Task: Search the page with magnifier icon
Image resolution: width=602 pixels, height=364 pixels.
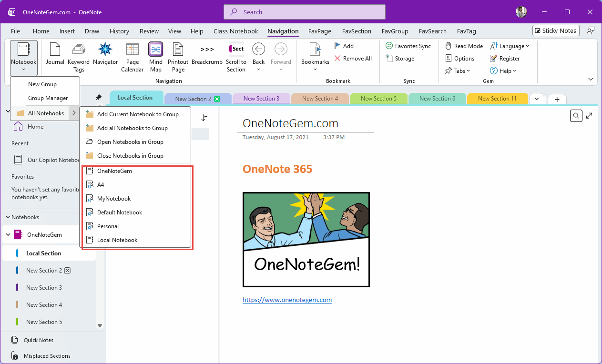Action: click(576, 115)
